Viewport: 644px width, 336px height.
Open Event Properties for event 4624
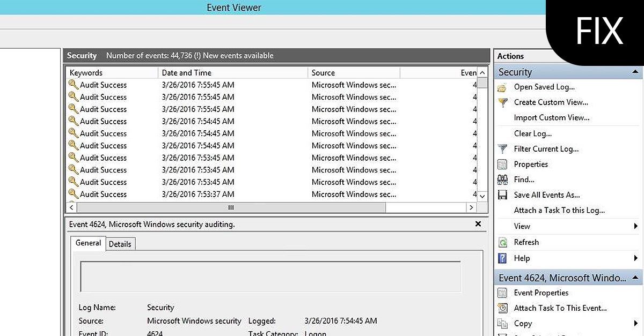coord(541,293)
